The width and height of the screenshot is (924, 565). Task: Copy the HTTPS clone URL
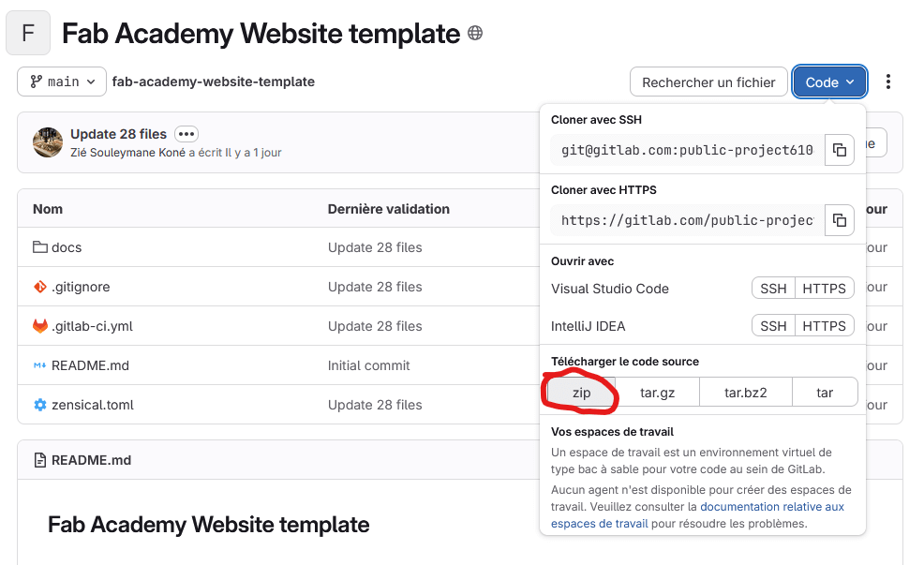840,221
